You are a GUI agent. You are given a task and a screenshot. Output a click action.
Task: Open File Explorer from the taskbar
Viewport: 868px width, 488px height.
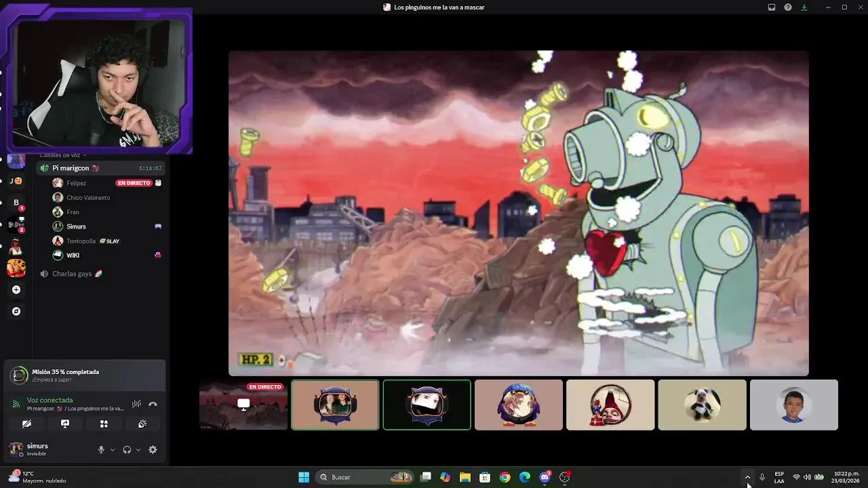click(465, 477)
